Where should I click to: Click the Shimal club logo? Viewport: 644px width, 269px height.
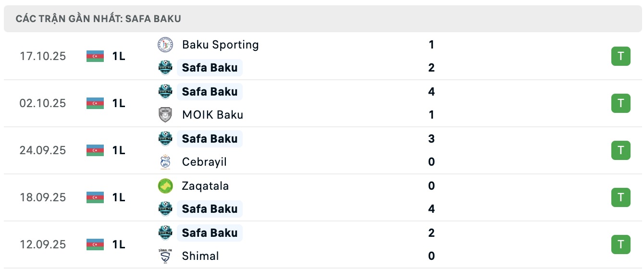click(x=165, y=256)
